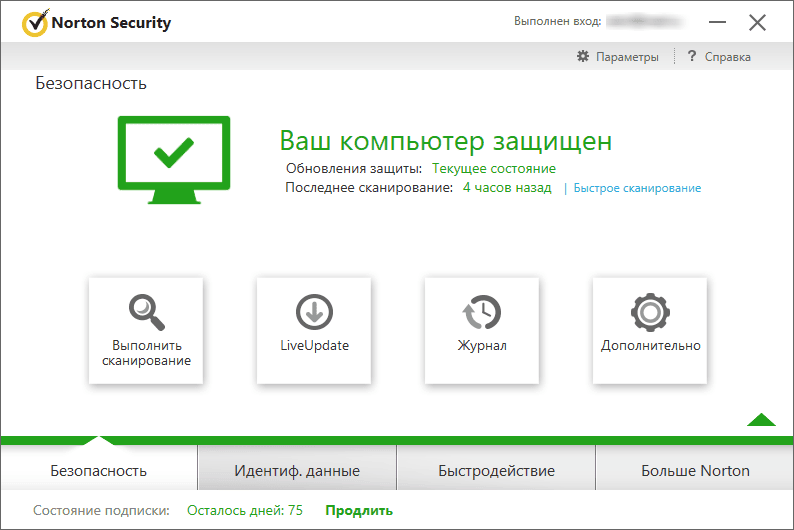Screen dimensions: 794x530
Task: Open the Быстродействие tab
Action: (496, 471)
